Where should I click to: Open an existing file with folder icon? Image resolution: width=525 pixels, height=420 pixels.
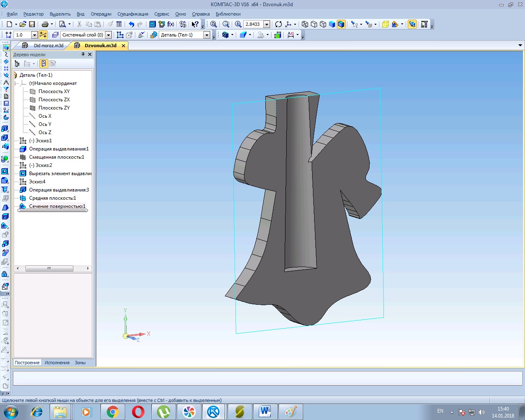pos(23,24)
